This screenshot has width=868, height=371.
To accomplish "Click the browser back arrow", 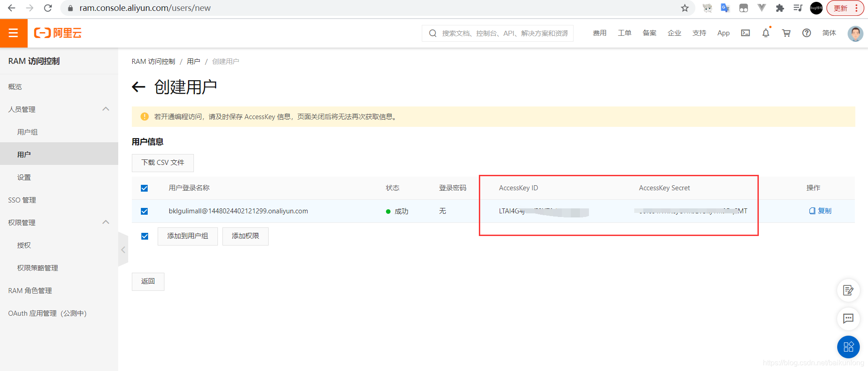I will pos(12,8).
